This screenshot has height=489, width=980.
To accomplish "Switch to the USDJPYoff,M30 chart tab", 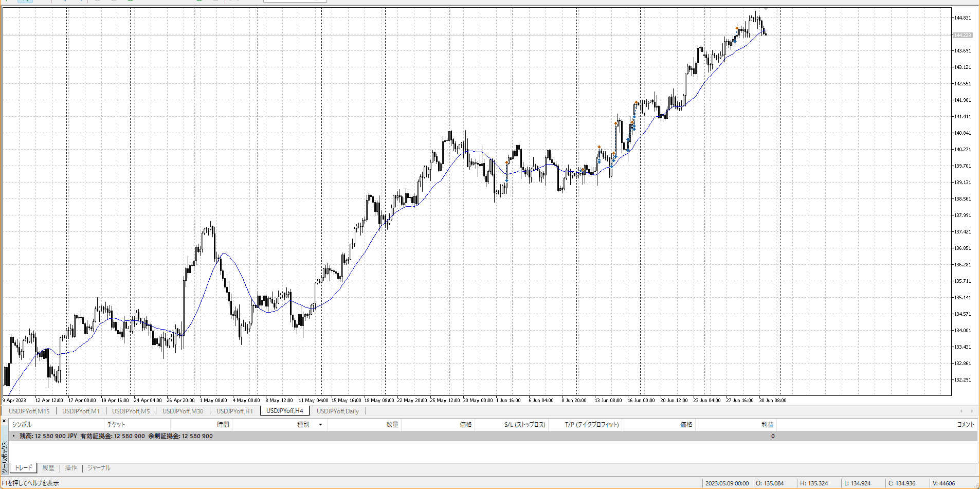I will pos(183,411).
